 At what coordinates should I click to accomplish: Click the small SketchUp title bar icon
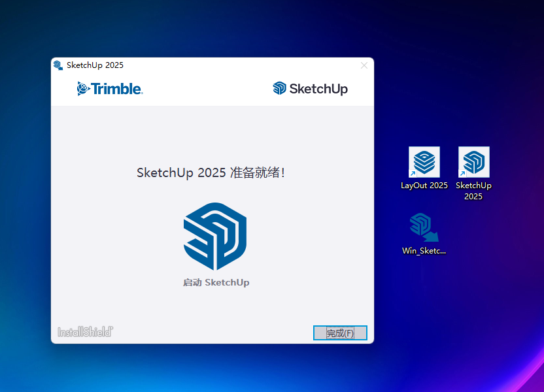pos(58,65)
